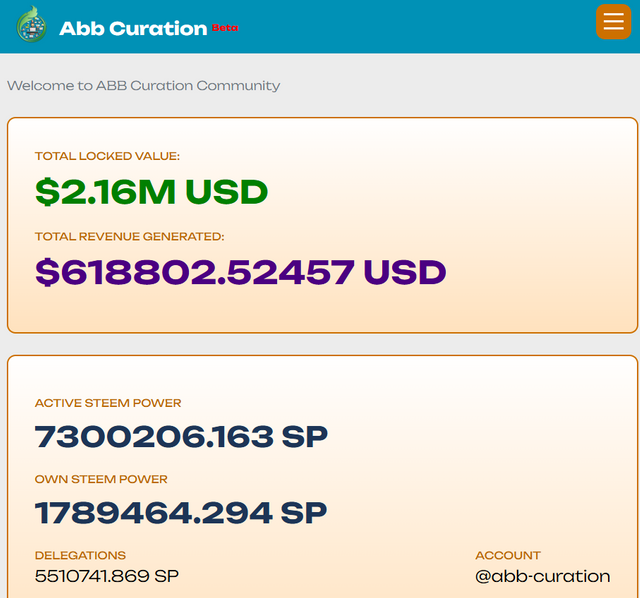
Task: Click the Own Steem Power label
Action: tap(101, 479)
